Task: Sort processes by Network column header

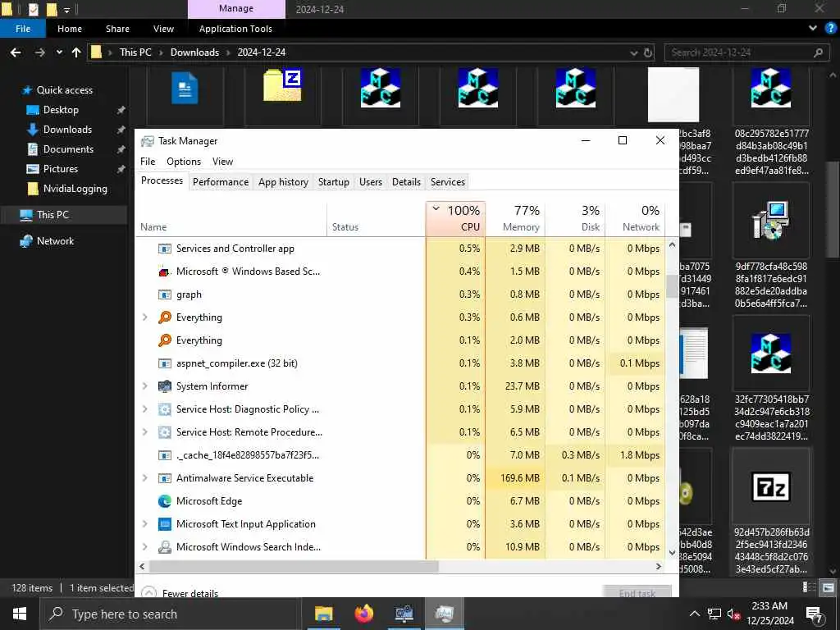Action: click(636, 218)
